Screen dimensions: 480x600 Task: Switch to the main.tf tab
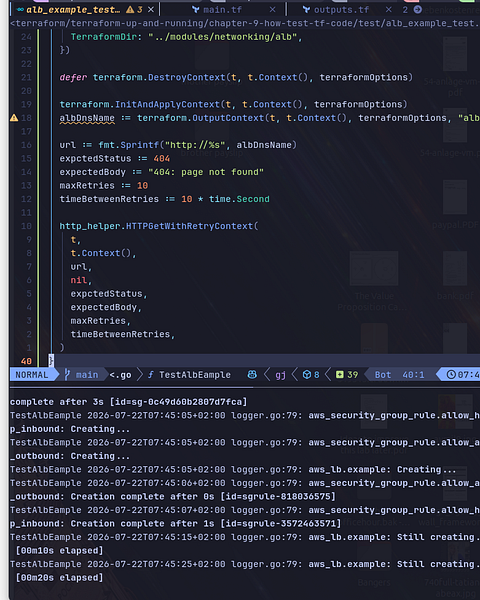(222, 10)
